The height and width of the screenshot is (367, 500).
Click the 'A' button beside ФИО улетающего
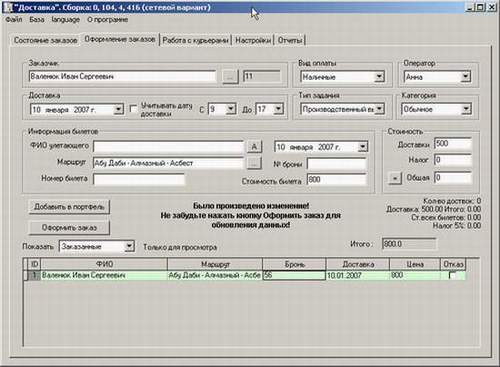(x=254, y=147)
